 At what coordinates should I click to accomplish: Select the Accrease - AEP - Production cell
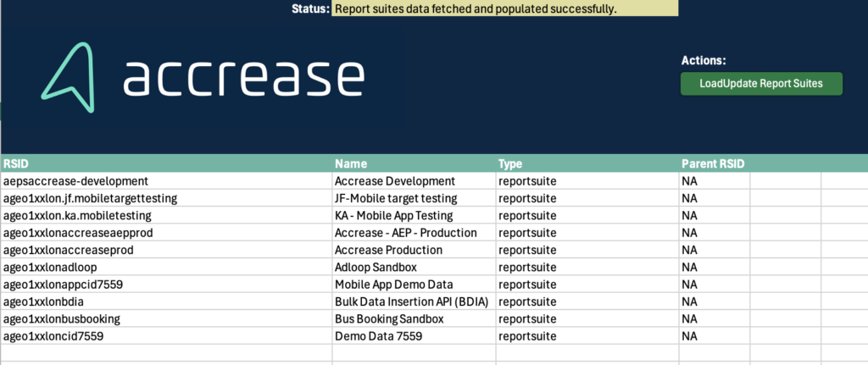[414, 233]
